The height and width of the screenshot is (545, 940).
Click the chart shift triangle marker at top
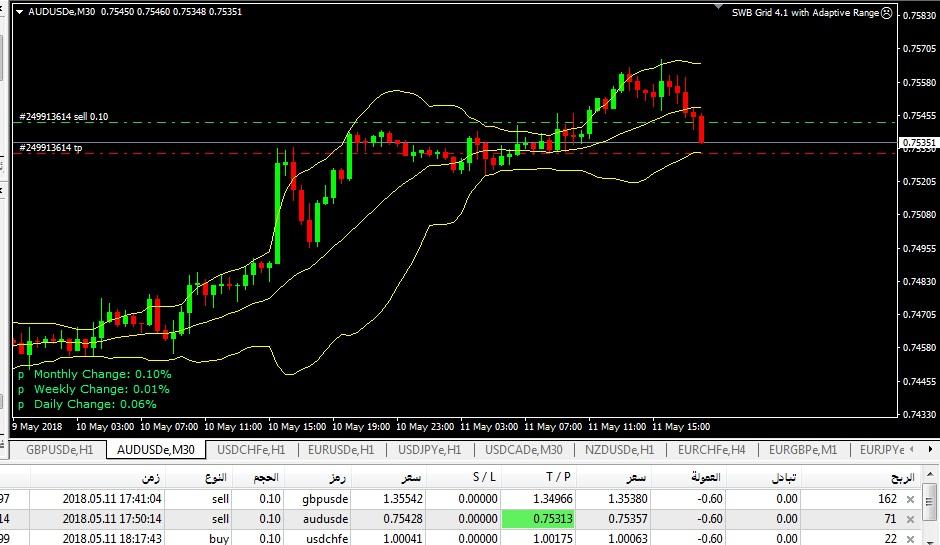click(718, 7)
